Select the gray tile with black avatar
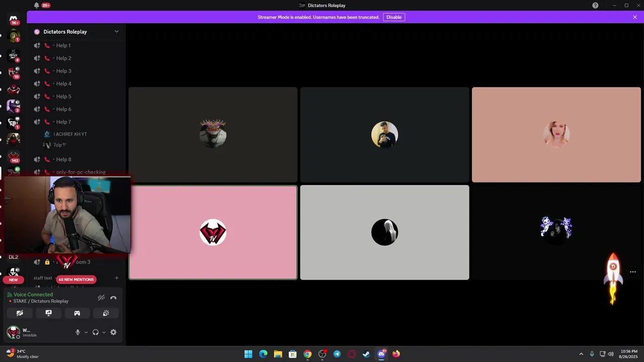Image resolution: width=644 pixels, height=362 pixels. pos(384,232)
